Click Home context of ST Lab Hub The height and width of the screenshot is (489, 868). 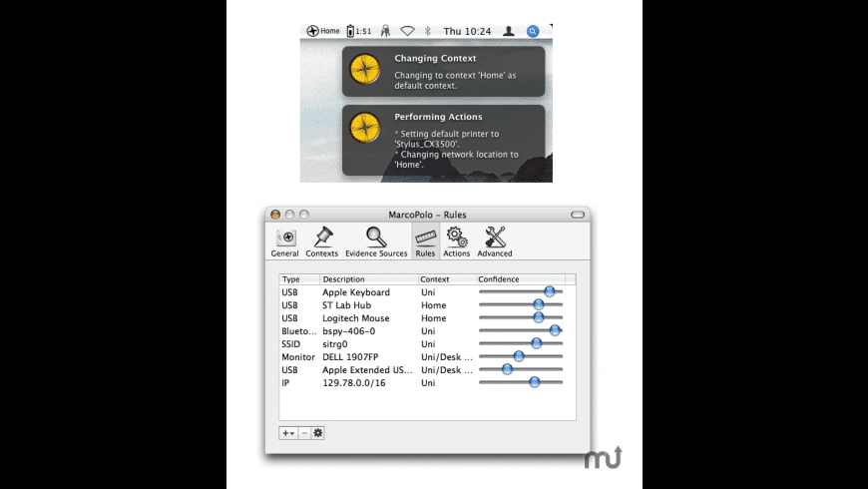433,305
